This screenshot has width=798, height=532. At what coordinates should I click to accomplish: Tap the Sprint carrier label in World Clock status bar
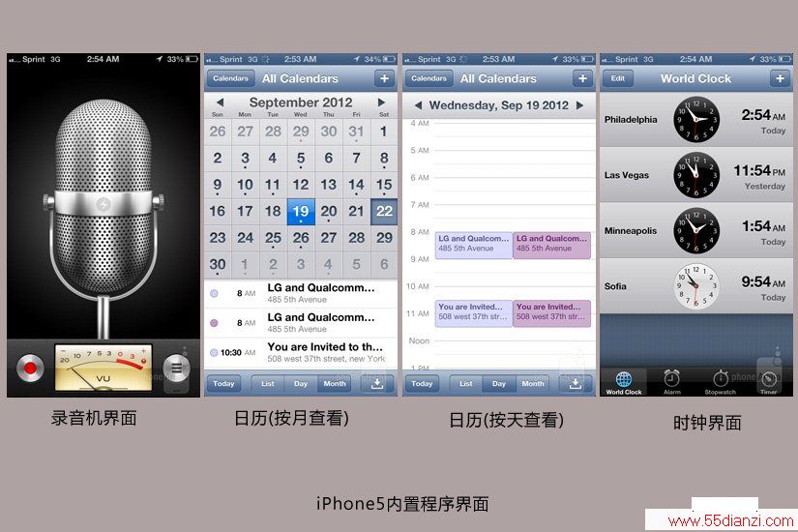click(627, 59)
